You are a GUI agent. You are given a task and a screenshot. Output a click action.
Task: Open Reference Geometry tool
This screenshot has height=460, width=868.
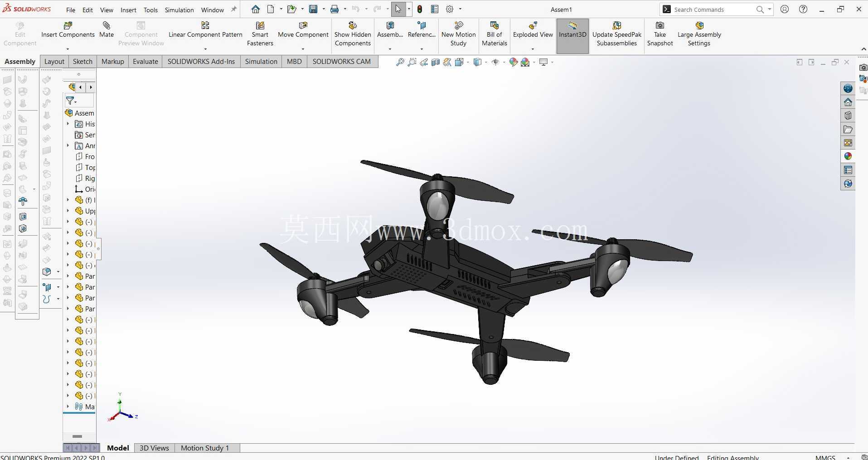(x=422, y=29)
